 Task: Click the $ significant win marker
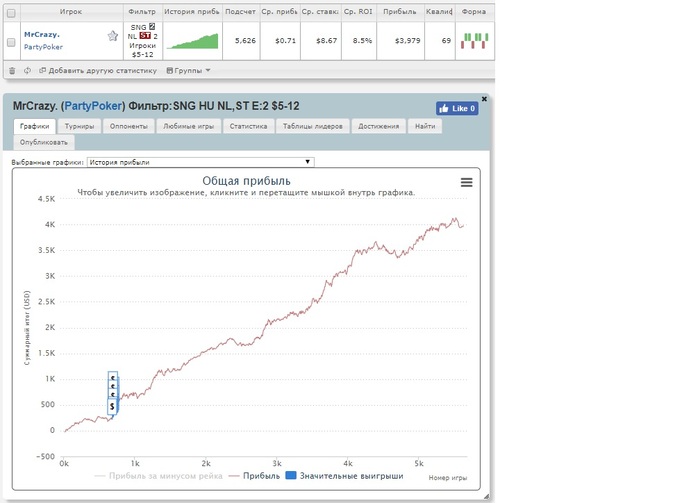pyautogui.click(x=112, y=407)
